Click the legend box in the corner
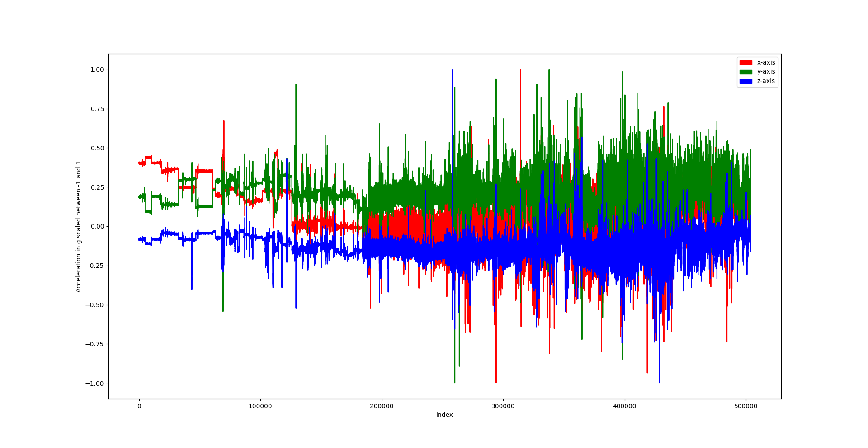The width and height of the screenshot is (868, 448). pos(758,72)
